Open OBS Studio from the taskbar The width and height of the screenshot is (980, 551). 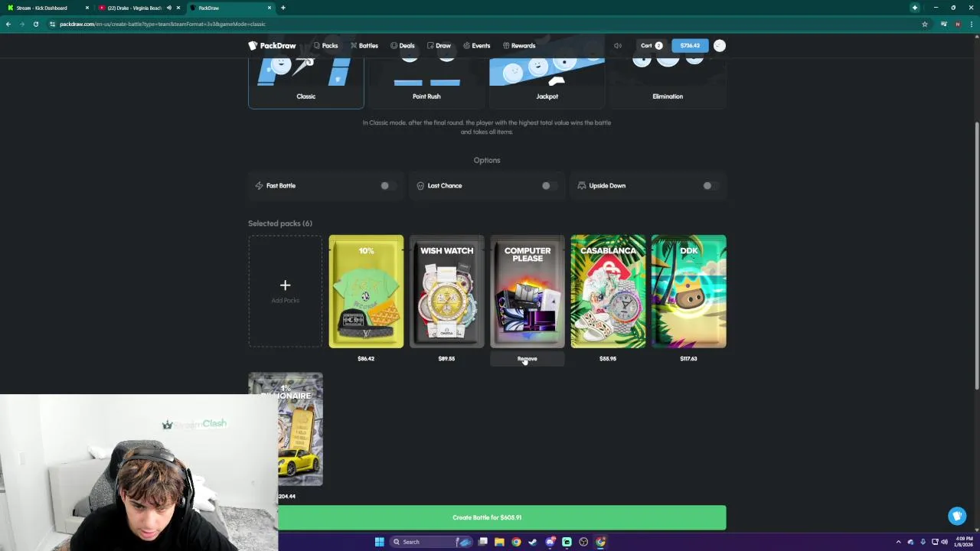pyautogui.click(x=583, y=542)
